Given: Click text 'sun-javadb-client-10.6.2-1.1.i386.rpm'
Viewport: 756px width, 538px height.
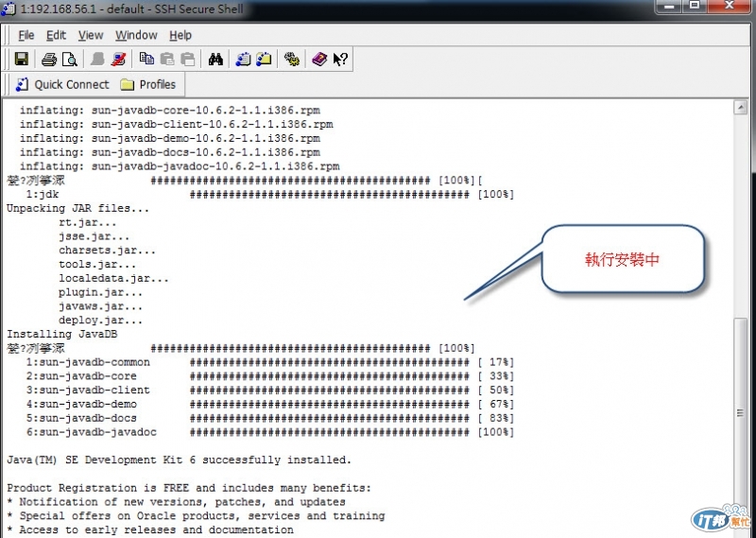Looking at the screenshot, I should 212,124.
